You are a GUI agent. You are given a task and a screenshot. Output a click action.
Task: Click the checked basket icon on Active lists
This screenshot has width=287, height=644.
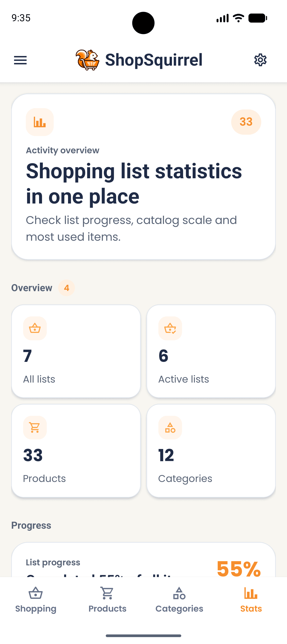[170, 329]
